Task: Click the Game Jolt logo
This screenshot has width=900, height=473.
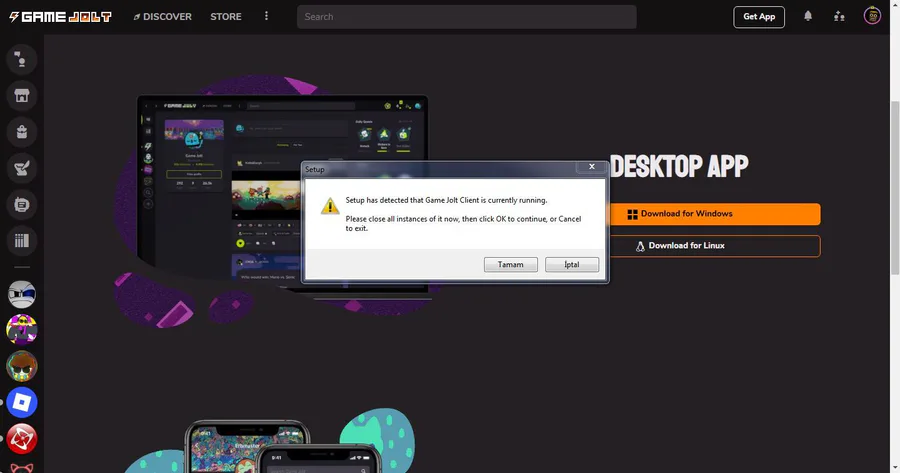Action: [60, 17]
